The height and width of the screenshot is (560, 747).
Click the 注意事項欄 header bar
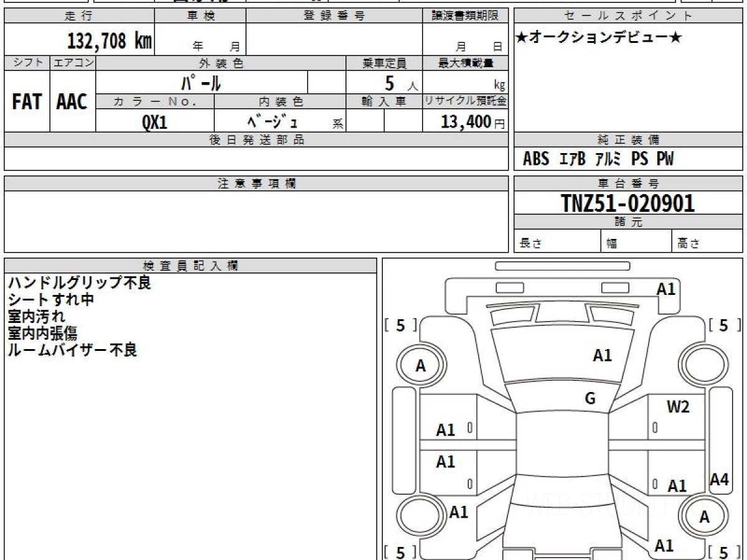click(256, 184)
